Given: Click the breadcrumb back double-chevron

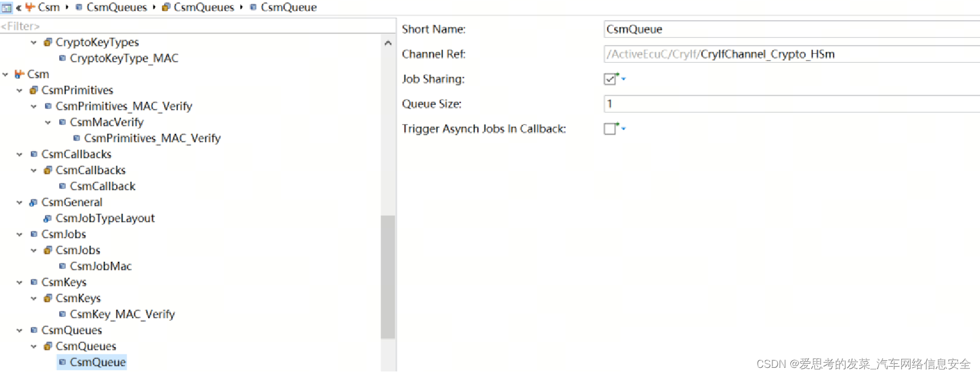Looking at the screenshot, I should pos(18,8).
